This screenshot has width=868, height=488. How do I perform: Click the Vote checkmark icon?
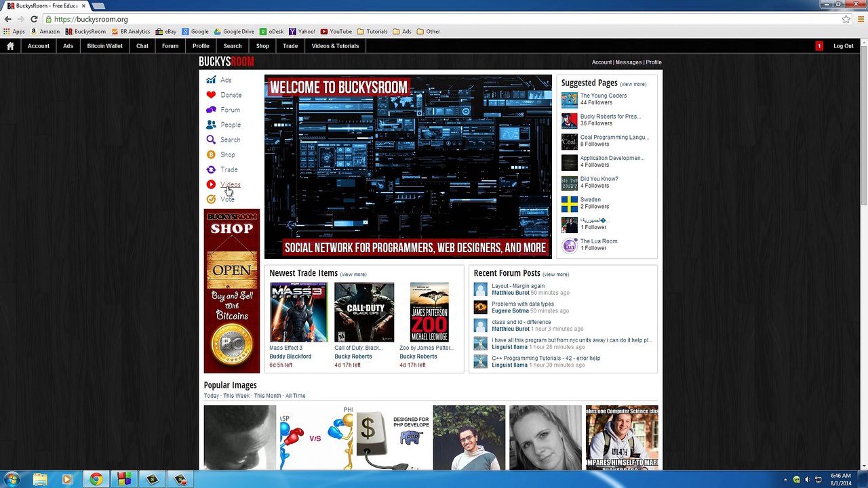pos(211,199)
